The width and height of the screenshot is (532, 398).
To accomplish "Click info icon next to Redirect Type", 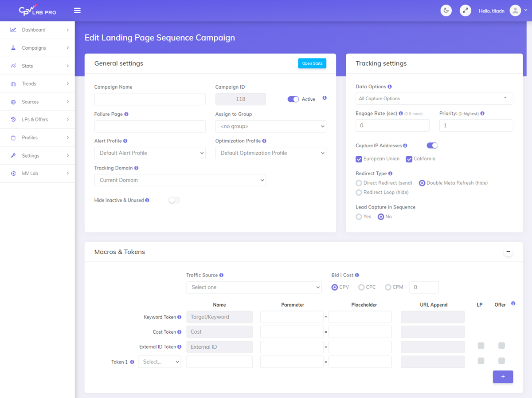I will [x=390, y=173].
